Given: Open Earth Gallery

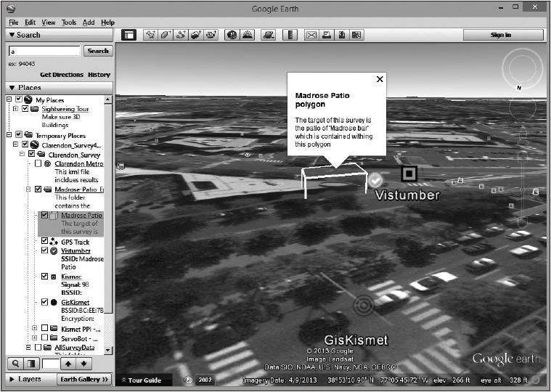Looking at the screenshot, I should 83,379.
